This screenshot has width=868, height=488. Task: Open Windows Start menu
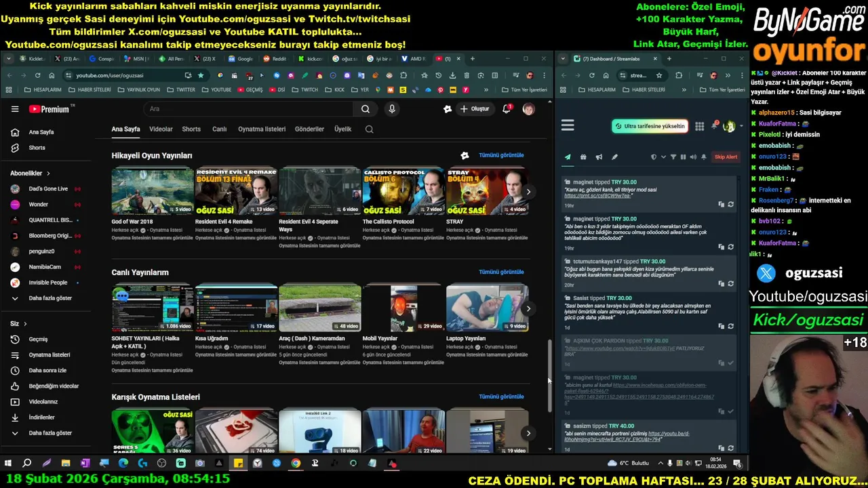tap(8, 464)
